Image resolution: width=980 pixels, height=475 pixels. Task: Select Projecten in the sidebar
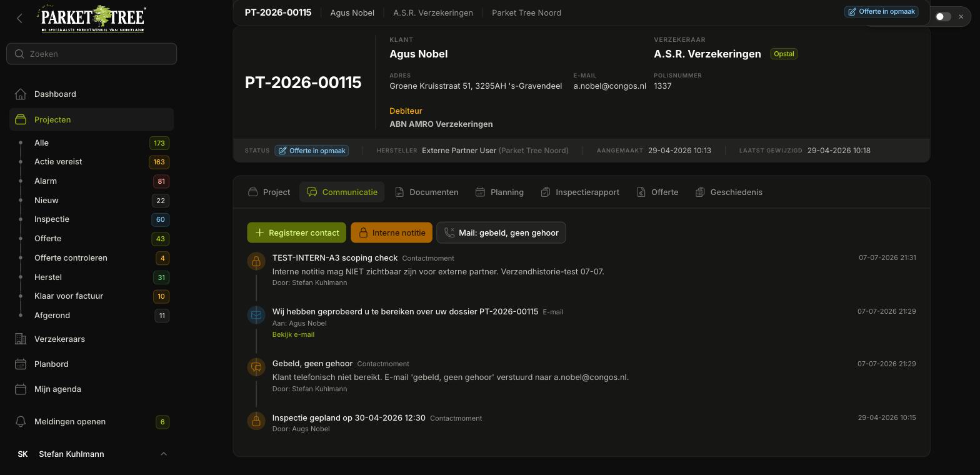click(x=91, y=119)
